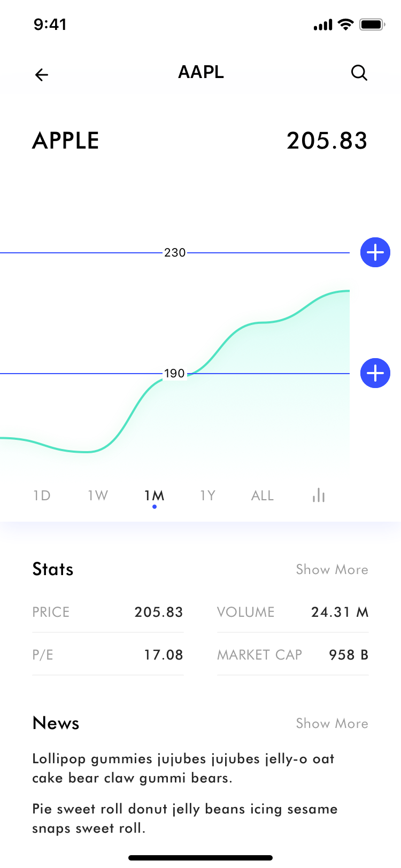Tap the 190 price alert line label
The image size is (401, 868).
[175, 373]
